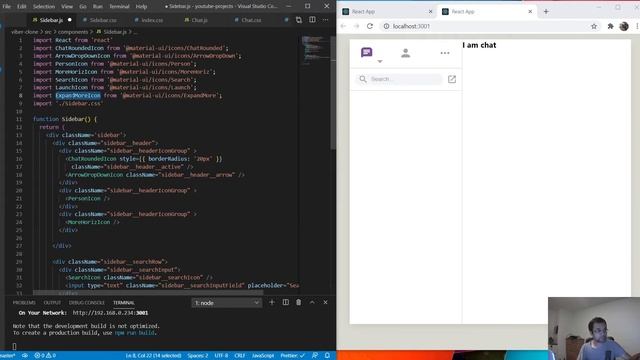Switch to the index.css editor tab

pos(152,20)
